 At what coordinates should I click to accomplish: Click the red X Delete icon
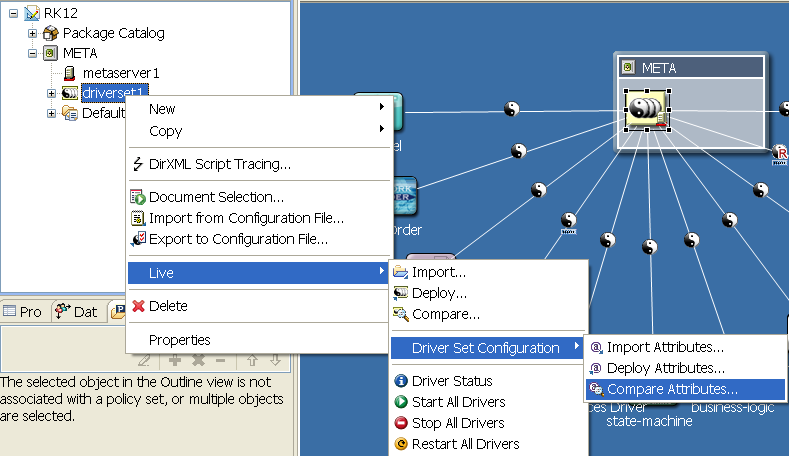(x=138, y=306)
